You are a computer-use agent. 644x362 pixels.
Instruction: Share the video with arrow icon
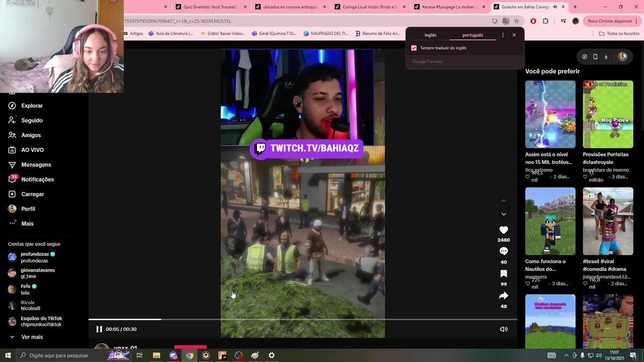coord(504,296)
